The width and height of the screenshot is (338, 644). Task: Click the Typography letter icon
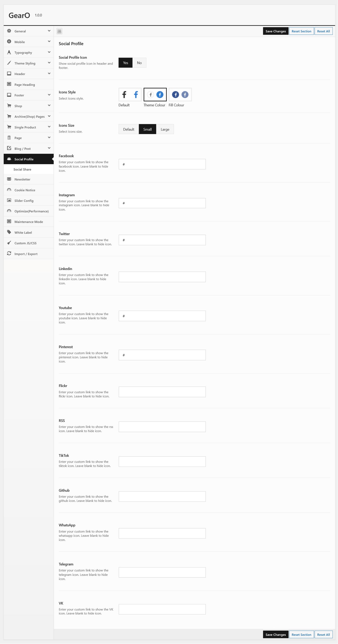coord(9,52)
